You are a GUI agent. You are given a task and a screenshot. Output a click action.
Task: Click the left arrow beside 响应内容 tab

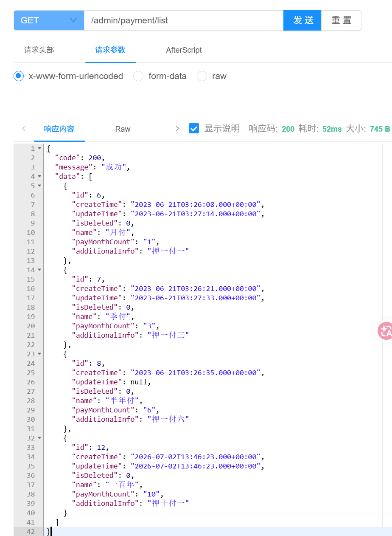pos(24,129)
